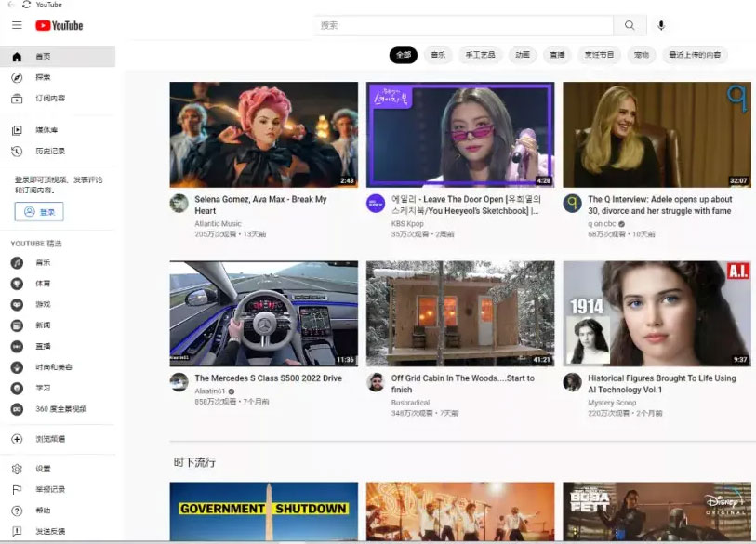The height and width of the screenshot is (544, 756).
Task: Open Selena Gomez Break My Heart title
Action: (x=261, y=205)
